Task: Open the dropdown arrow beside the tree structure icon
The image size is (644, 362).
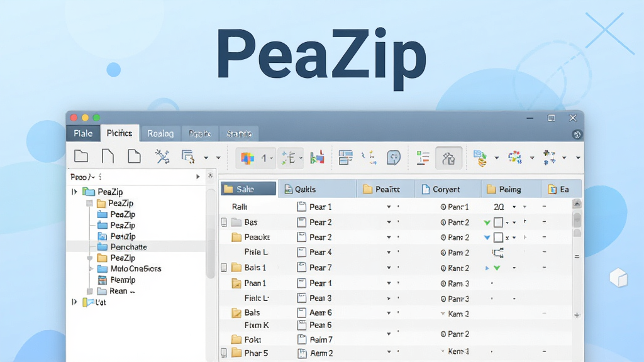Action: [301, 158]
